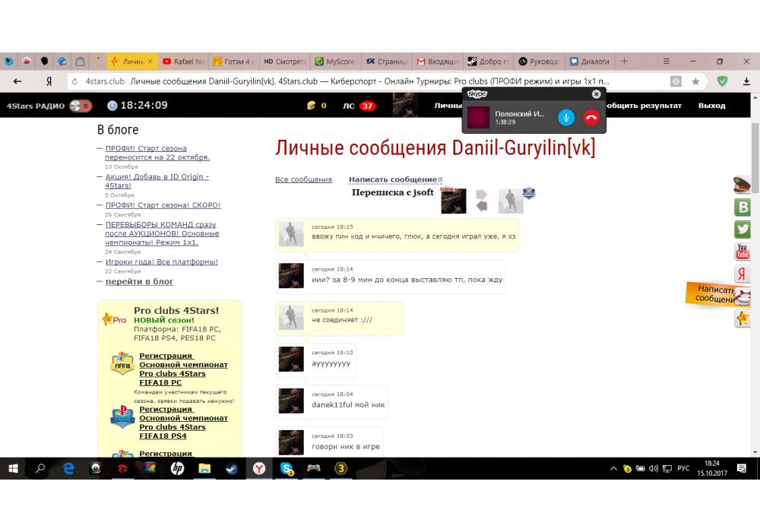
Task: Toggle the 4Stars radio player
Action: click(x=80, y=106)
